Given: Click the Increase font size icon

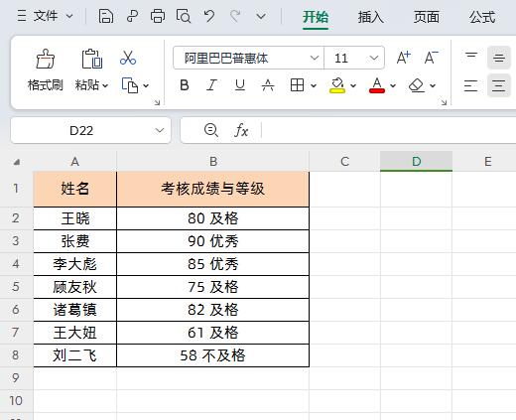Looking at the screenshot, I should point(403,58).
